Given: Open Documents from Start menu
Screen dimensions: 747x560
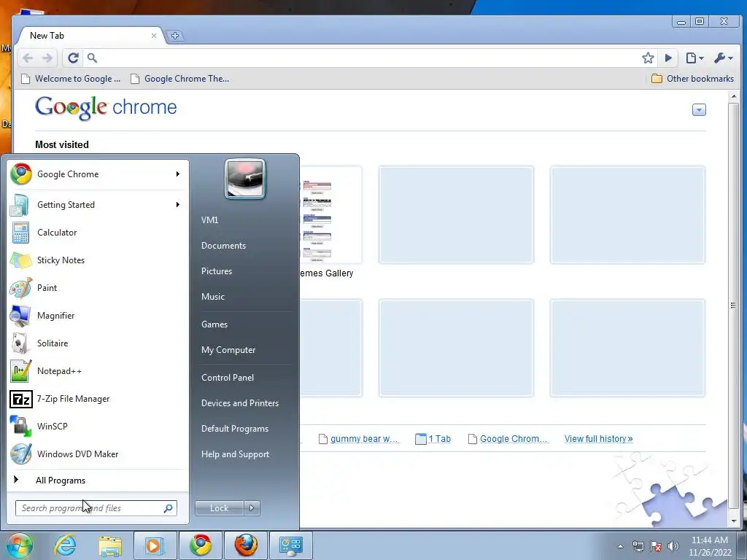Looking at the screenshot, I should (x=244, y=246).
